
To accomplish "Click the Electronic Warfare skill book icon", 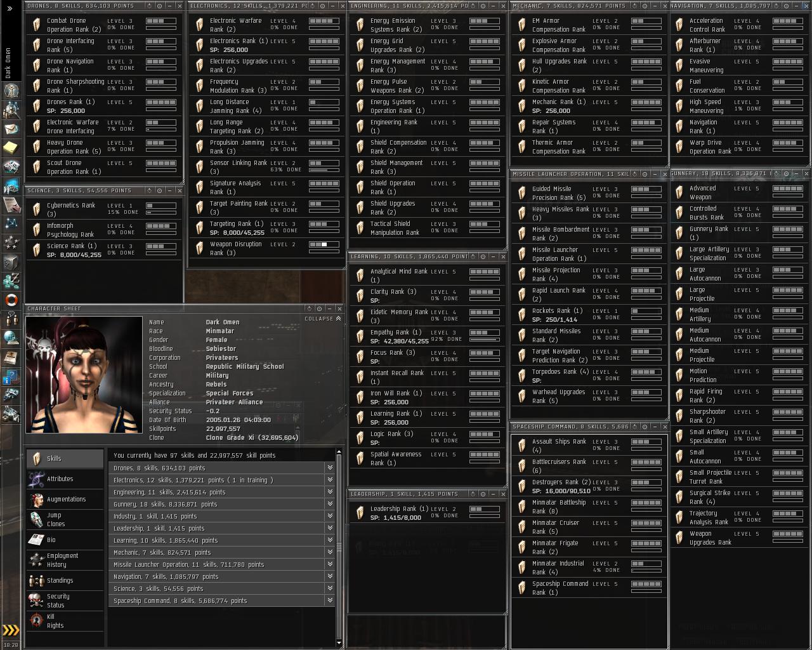I will click(x=200, y=25).
